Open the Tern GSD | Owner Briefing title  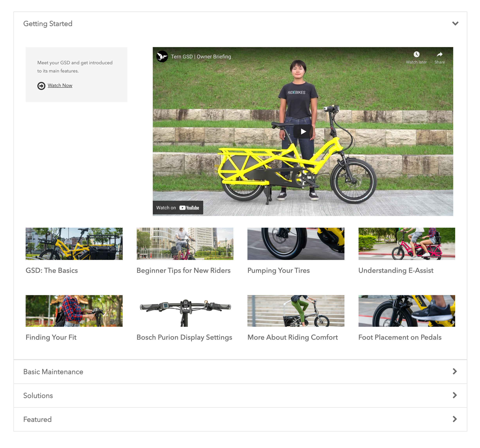[201, 57]
